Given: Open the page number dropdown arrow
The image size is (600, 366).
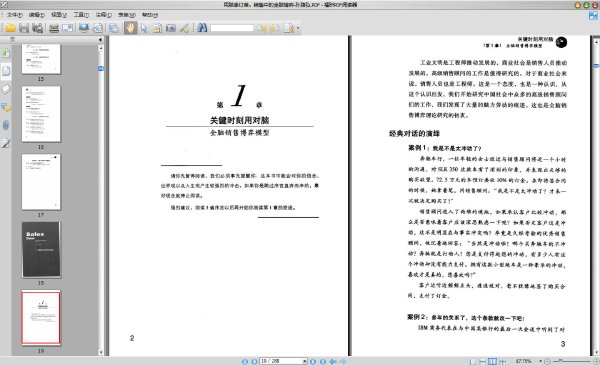Looking at the screenshot, I should point(305,361).
